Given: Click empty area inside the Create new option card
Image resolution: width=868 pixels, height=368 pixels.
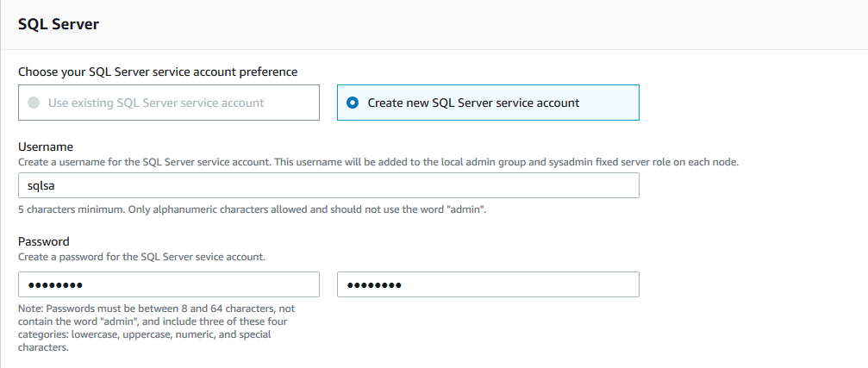Looking at the screenshot, I should pyautogui.click(x=612, y=103).
